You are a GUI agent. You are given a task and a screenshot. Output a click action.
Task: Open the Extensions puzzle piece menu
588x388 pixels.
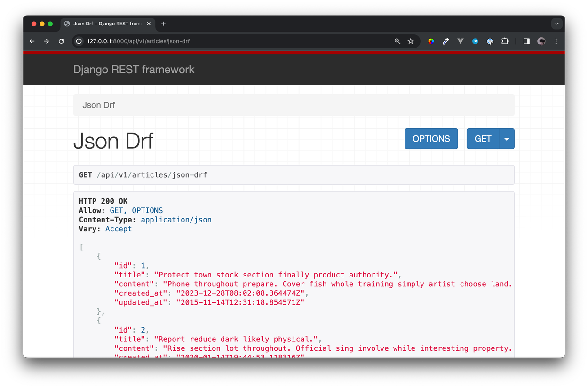pyautogui.click(x=505, y=41)
